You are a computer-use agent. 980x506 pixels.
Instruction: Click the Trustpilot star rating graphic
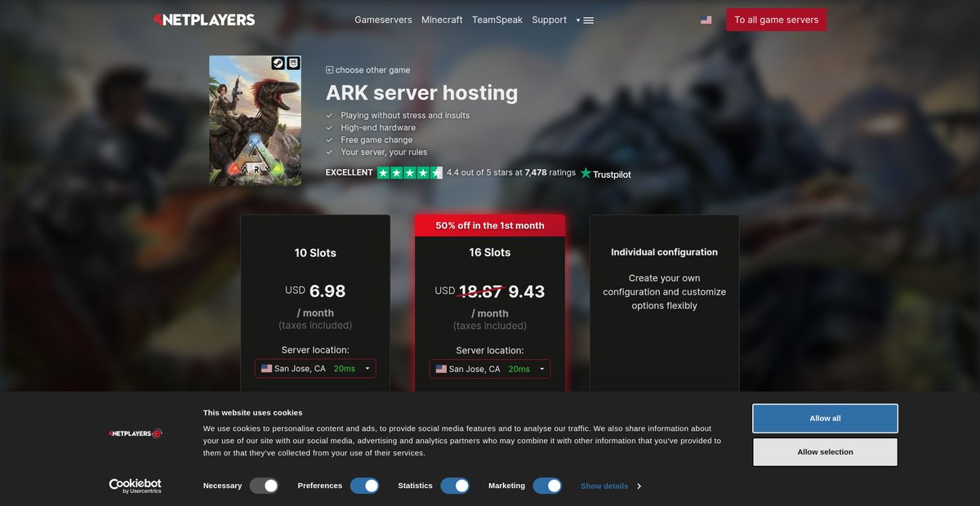(x=409, y=173)
